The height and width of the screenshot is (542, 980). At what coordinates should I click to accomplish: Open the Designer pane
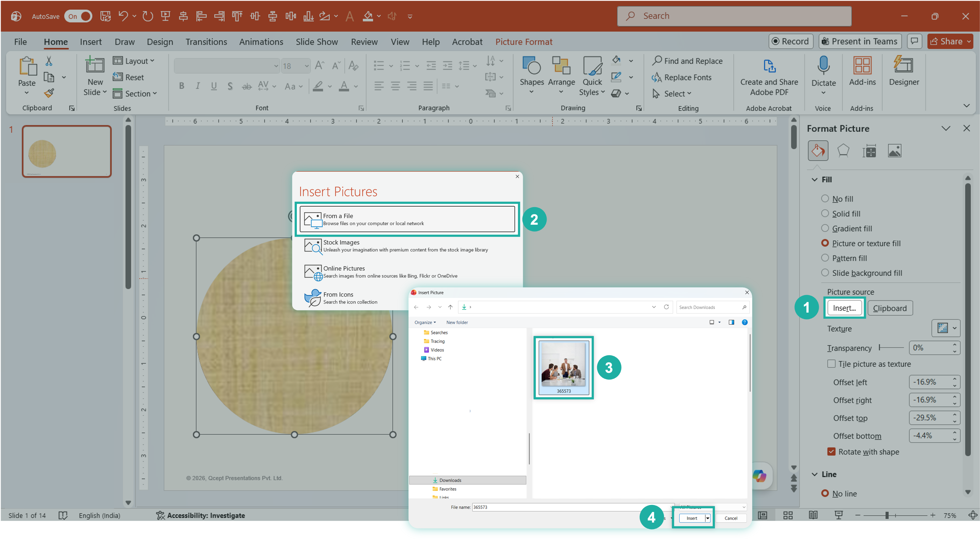pyautogui.click(x=904, y=71)
